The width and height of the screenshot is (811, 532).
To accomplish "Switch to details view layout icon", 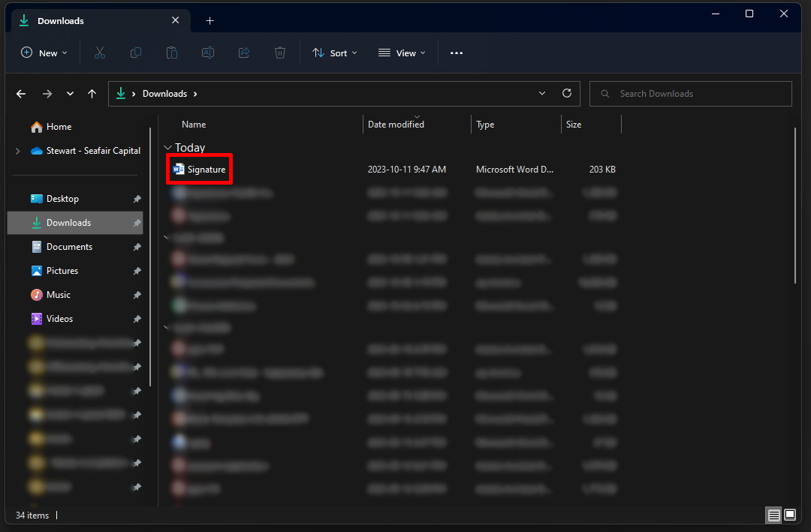I will coord(773,515).
